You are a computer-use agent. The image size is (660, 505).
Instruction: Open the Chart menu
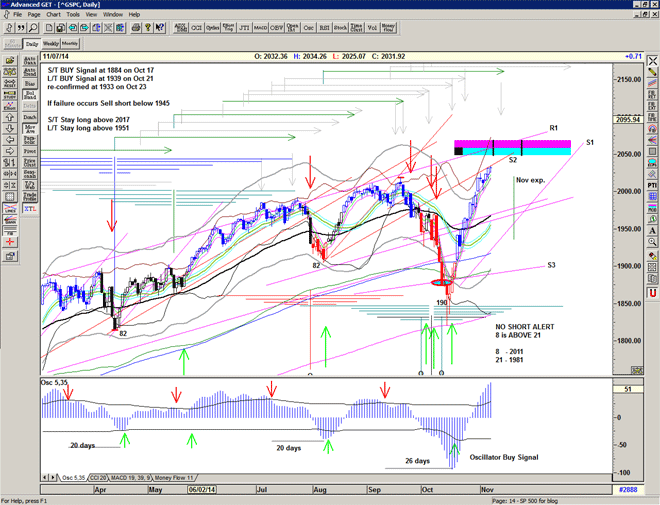pyautogui.click(x=53, y=15)
